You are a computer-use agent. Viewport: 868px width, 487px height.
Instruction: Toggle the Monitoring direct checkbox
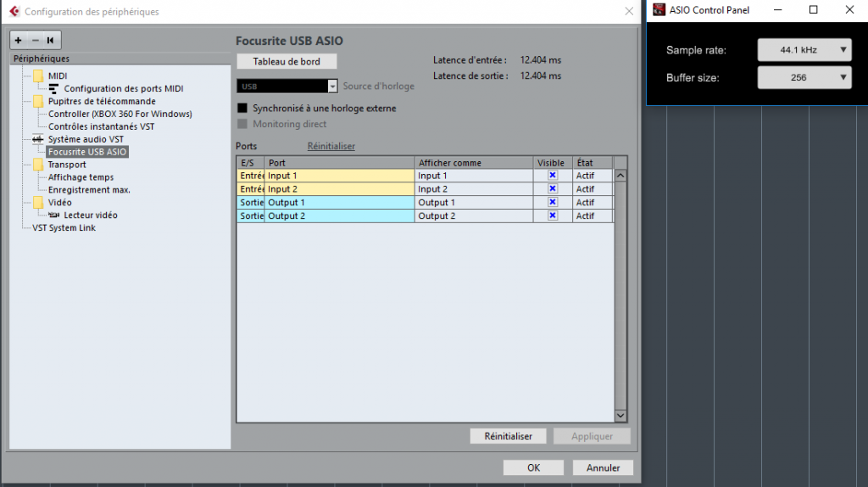pyautogui.click(x=242, y=124)
